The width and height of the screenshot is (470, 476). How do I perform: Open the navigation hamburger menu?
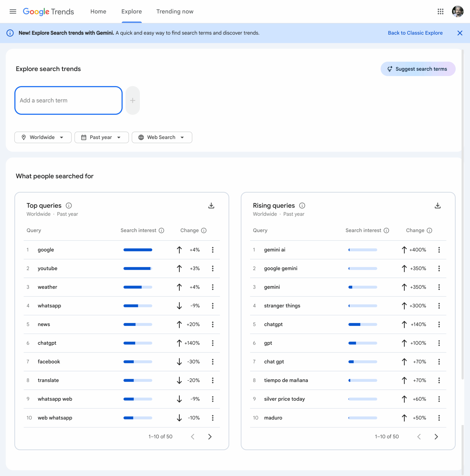click(x=13, y=11)
